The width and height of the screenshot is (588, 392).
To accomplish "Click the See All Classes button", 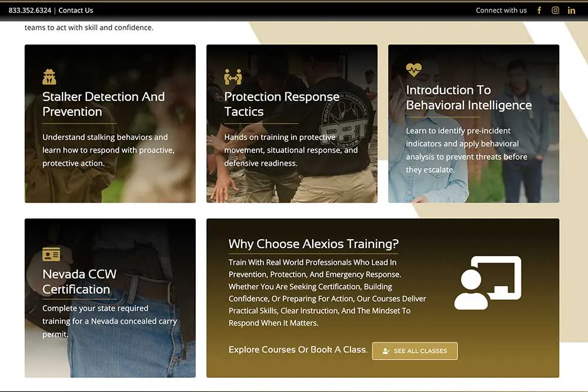I will (415, 351).
